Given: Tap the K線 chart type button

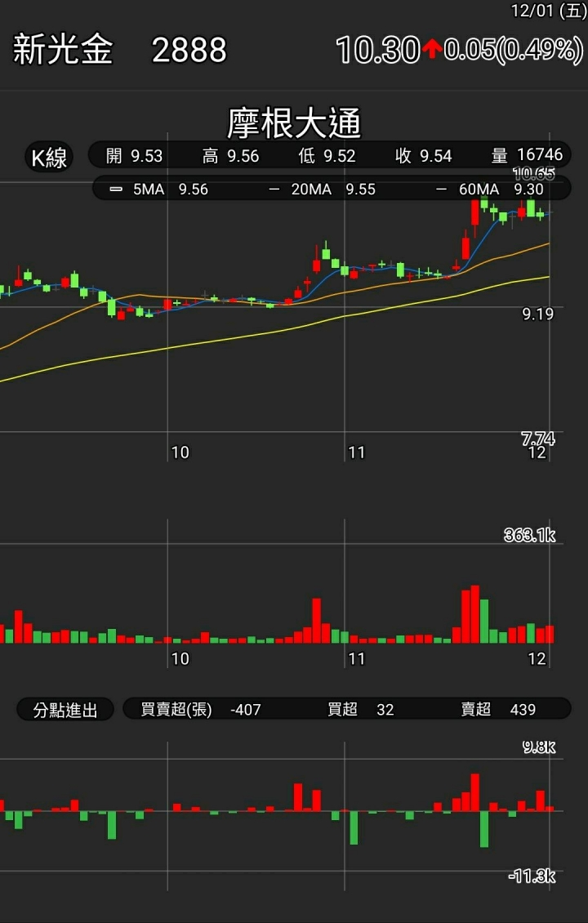Looking at the screenshot, I should pyautogui.click(x=49, y=157).
